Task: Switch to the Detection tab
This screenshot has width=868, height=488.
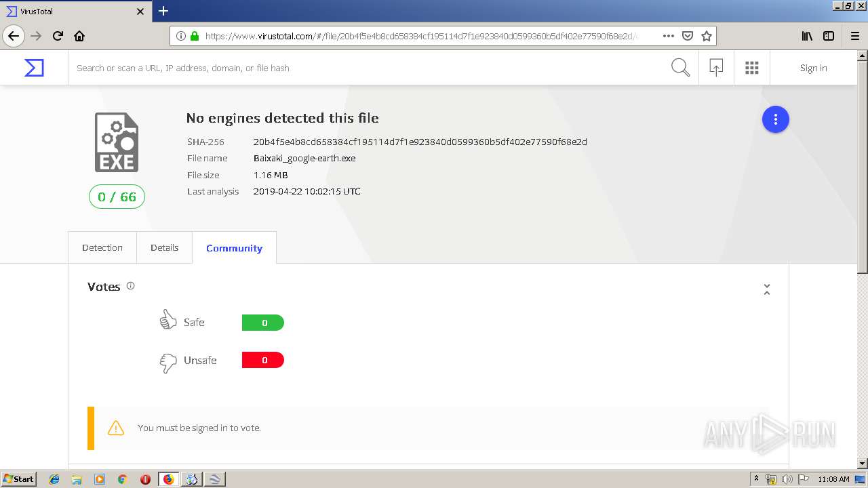Action: [x=102, y=247]
